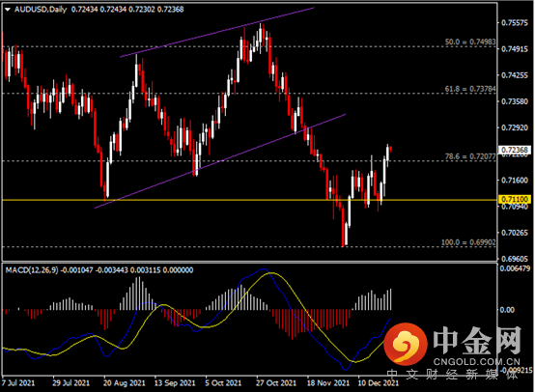Click the MACD(12,26,9) indicator label
Image resolution: width=535 pixels, height=392 pixels.
[32, 270]
